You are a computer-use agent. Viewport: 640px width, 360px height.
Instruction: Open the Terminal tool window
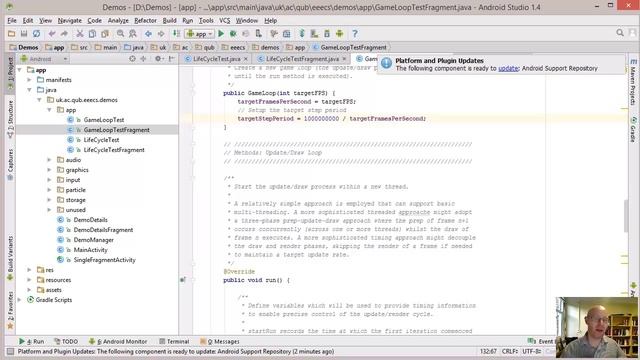click(x=174, y=341)
